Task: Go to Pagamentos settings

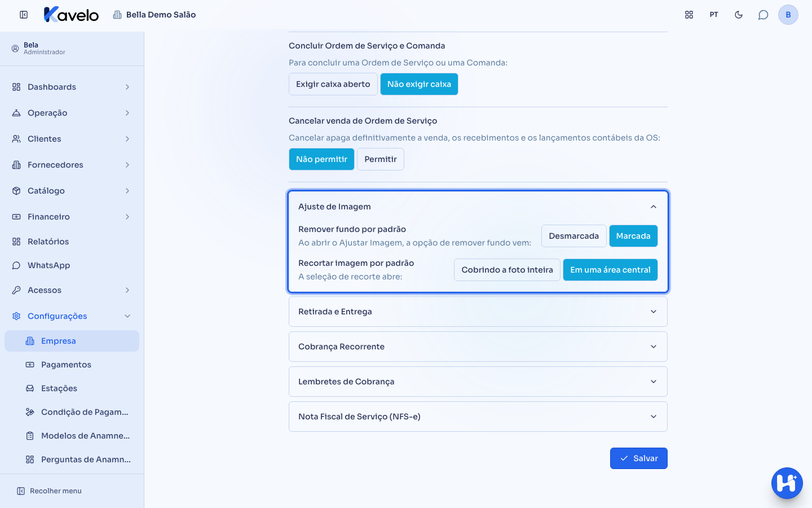Action: click(x=72, y=365)
